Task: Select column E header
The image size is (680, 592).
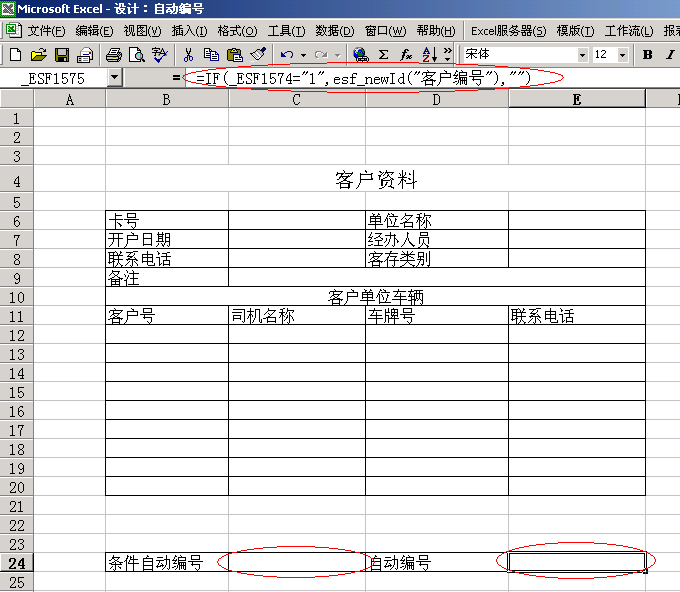Action: tap(577, 100)
